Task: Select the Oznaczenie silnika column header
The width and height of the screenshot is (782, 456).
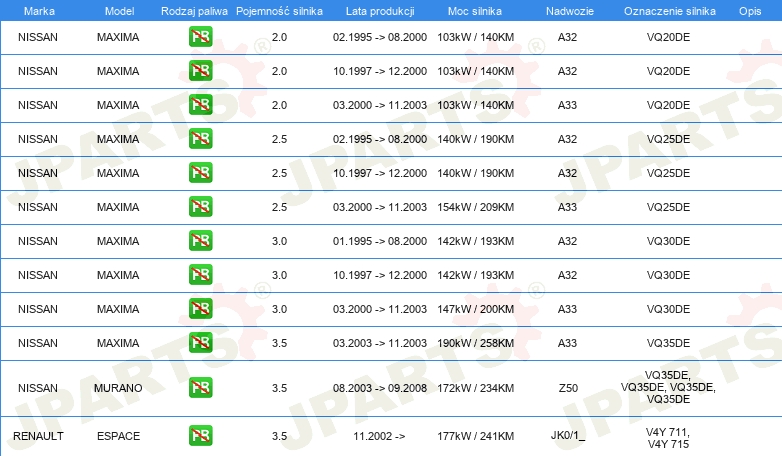Action: pyautogui.click(x=670, y=11)
